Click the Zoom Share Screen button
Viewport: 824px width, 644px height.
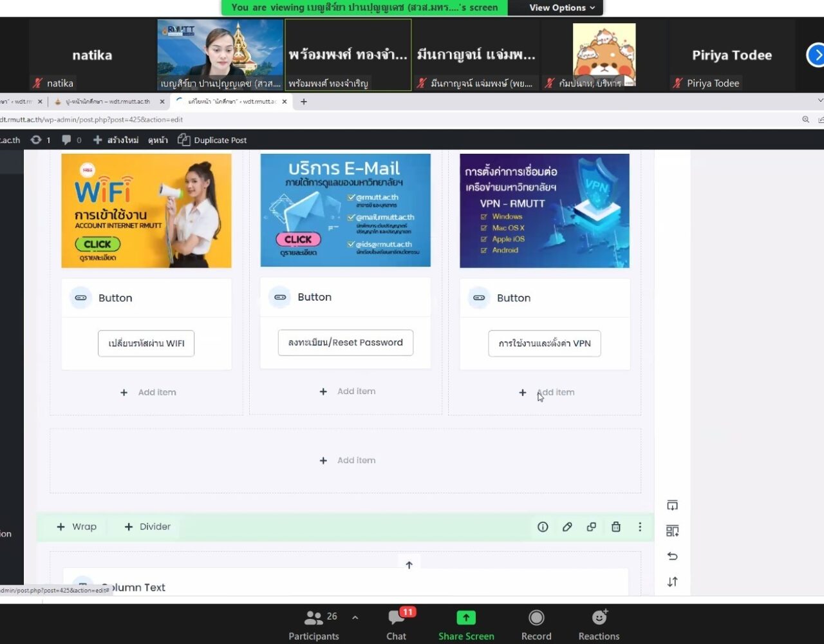click(x=466, y=625)
